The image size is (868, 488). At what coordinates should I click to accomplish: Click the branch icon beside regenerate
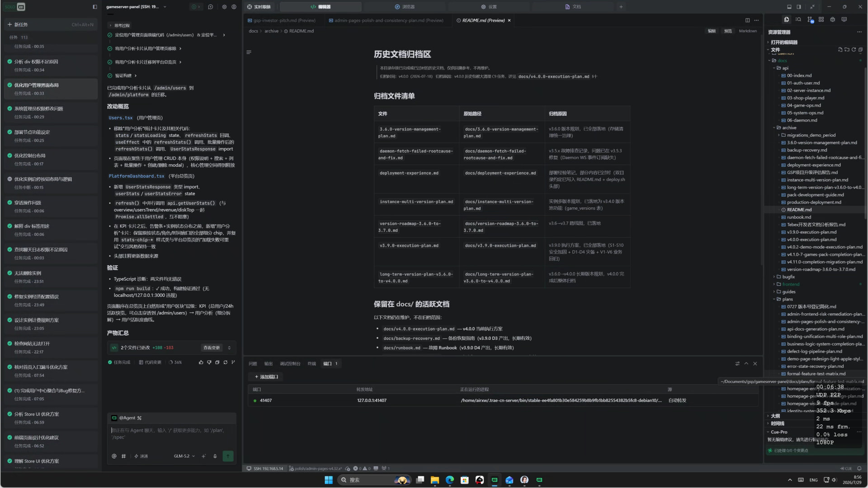tap(233, 362)
